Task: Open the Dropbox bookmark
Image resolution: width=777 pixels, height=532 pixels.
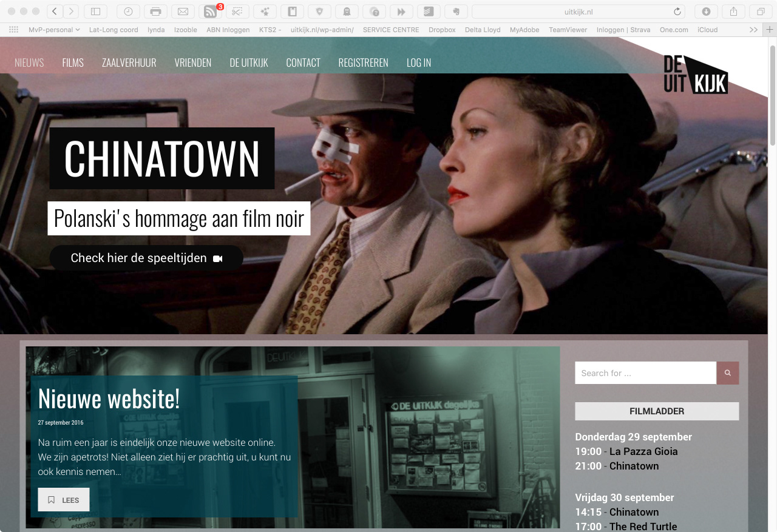Action: pyautogui.click(x=442, y=30)
